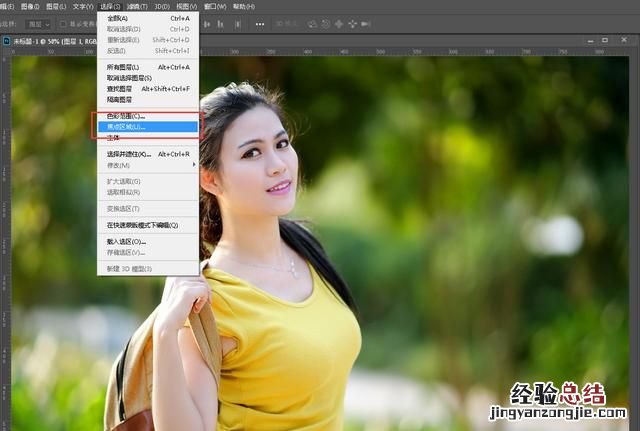Screen dimensions: 640x431
Task: Open Color Range (色彩范围) menu entry
Action: 127,116
